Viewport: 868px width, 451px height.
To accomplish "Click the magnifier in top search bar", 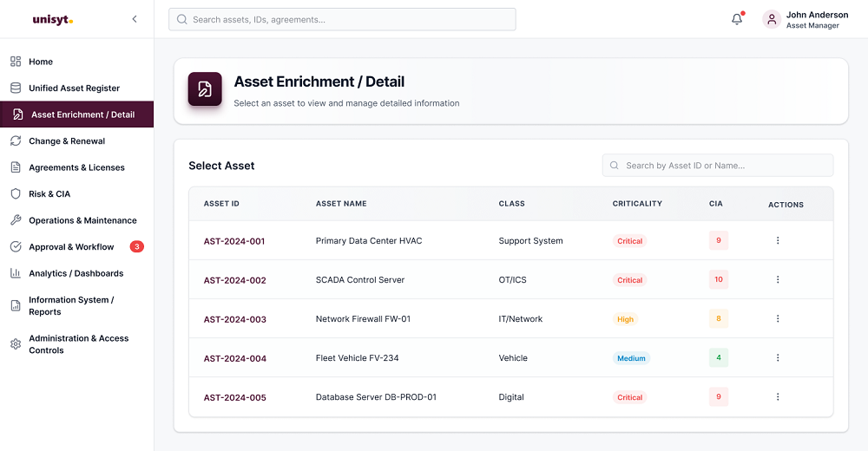I will click(181, 19).
